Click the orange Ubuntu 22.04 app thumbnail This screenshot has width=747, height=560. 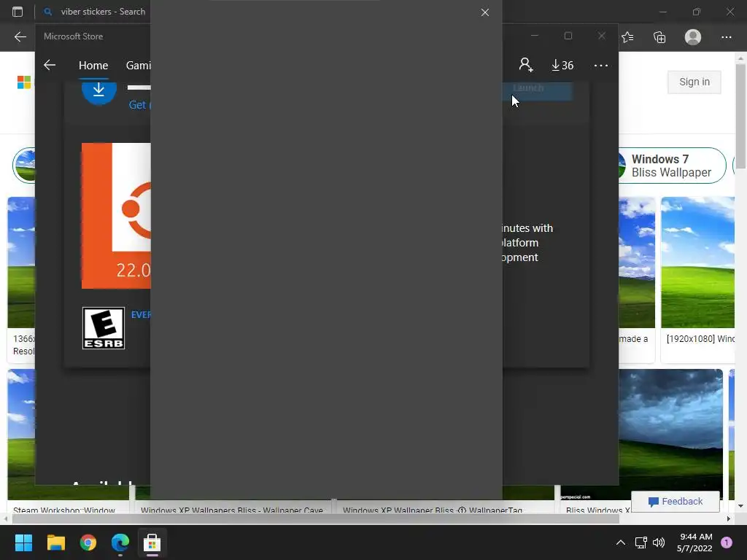(x=116, y=216)
